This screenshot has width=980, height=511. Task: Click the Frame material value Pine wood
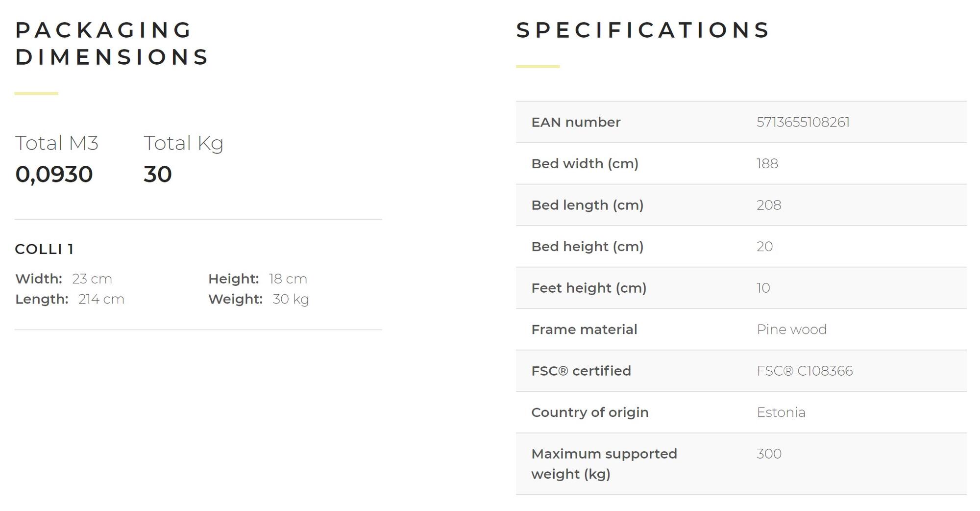click(791, 329)
